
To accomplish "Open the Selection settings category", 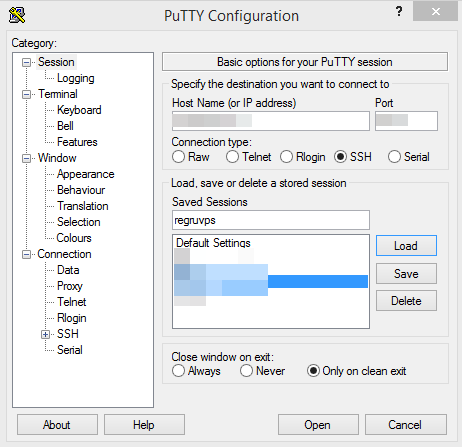I will tap(79, 222).
